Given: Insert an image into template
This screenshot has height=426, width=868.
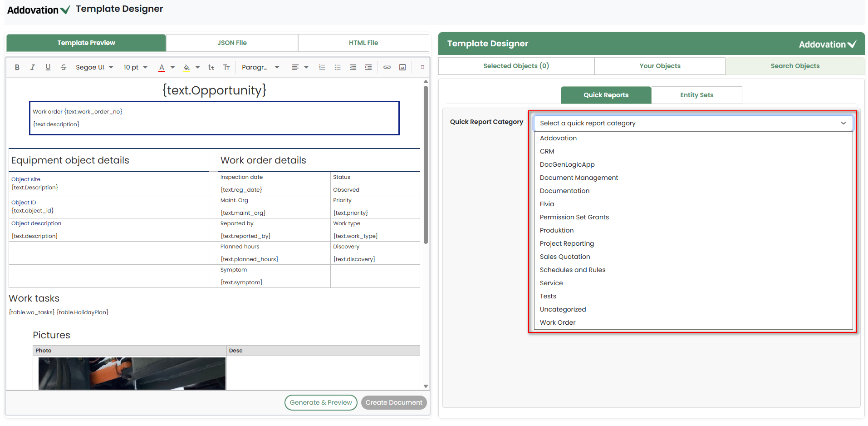Looking at the screenshot, I should pos(402,67).
